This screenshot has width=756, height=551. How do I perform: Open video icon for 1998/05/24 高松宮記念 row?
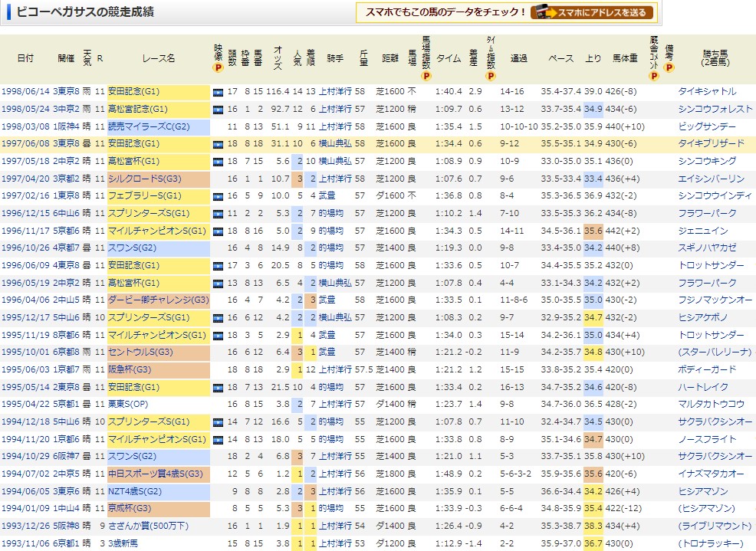tap(218, 109)
